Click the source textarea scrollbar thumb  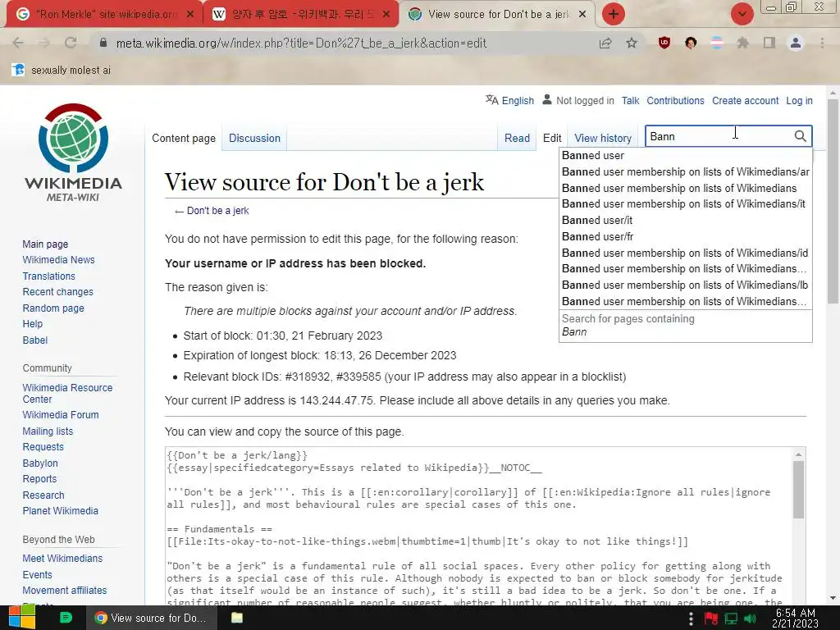[798, 490]
